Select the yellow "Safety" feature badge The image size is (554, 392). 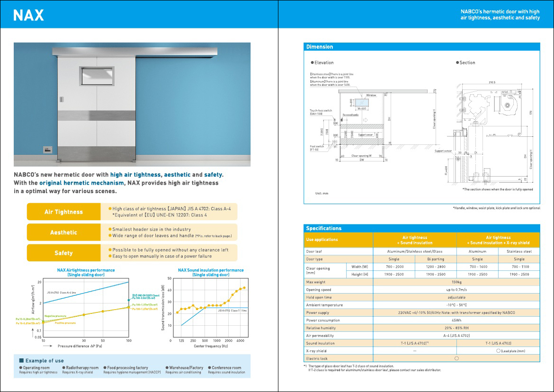coord(63,253)
